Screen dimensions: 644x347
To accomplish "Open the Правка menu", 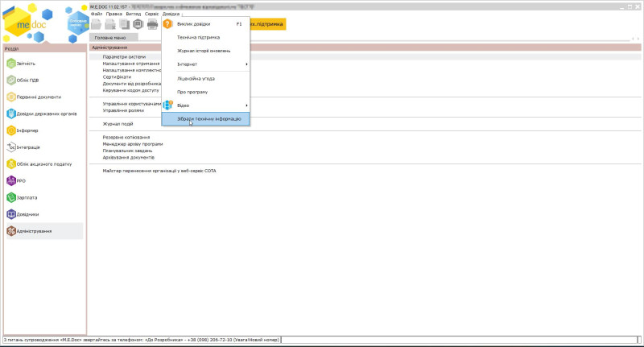I will (114, 14).
